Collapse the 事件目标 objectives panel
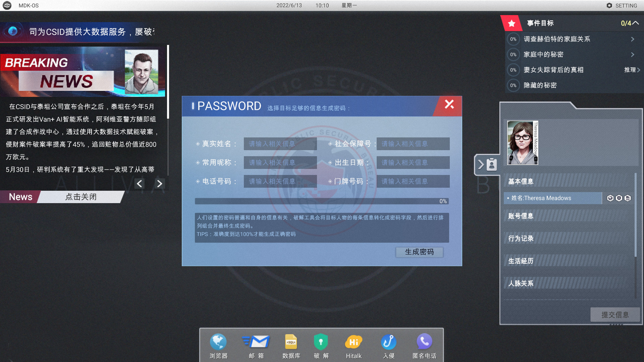This screenshot has height=362, width=644. pyautogui.click(x=635, y=23)
